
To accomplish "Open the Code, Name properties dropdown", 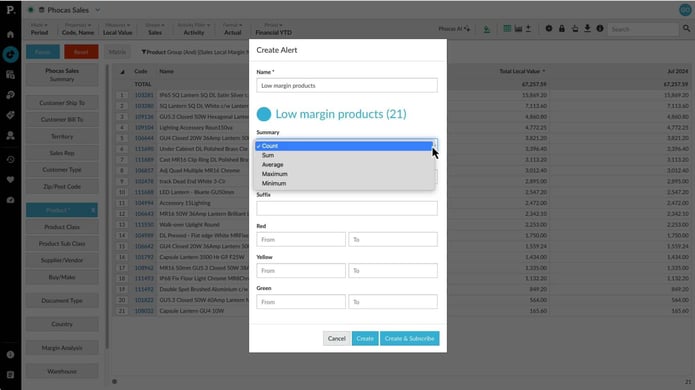I will tap(78, 29).
